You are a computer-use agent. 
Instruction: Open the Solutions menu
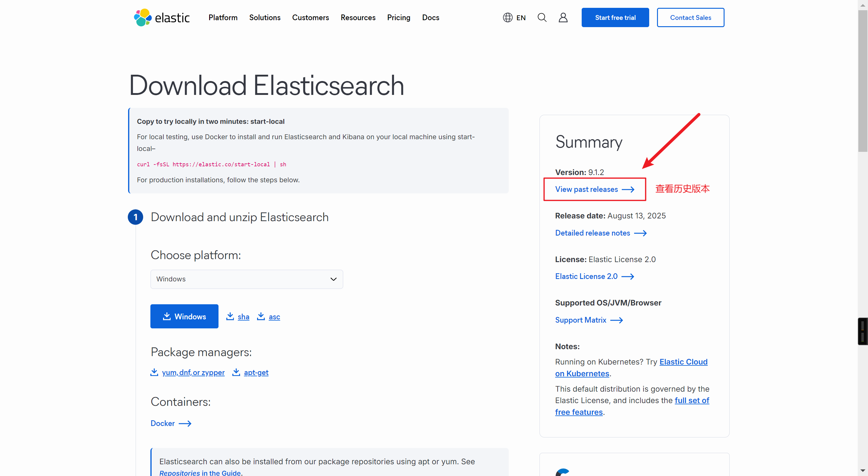click(x=265, y=17)
